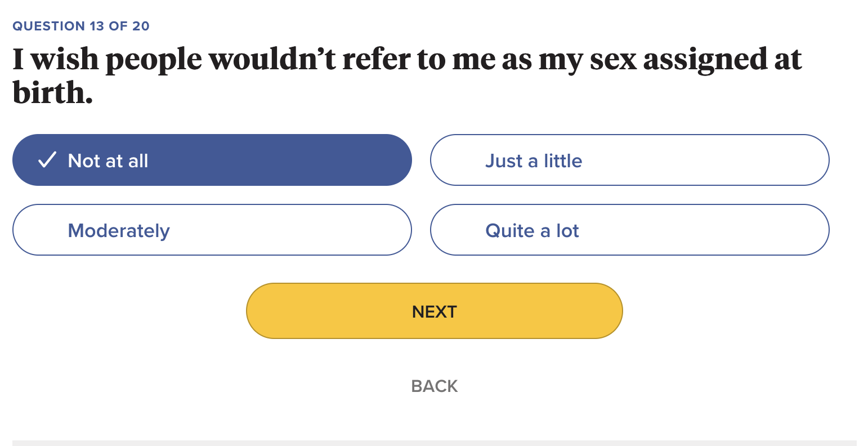Click the "I wish people" heading text
868x446 pixels.
tap(107, 59)
